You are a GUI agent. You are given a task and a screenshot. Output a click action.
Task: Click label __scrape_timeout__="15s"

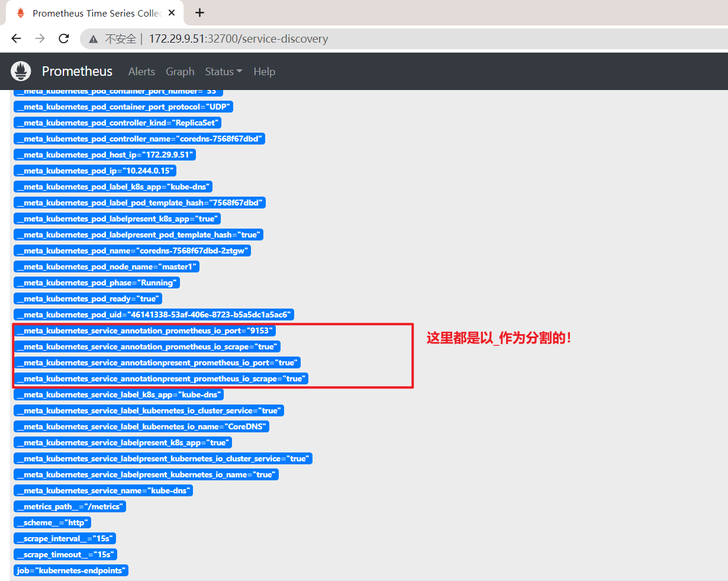coord(66,554)
